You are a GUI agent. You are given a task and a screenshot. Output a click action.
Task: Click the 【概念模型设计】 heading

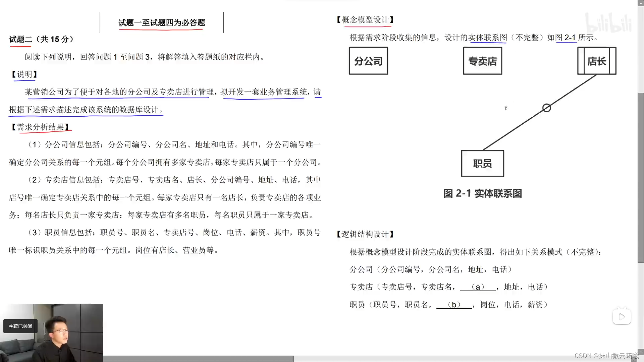click(365, 20)
